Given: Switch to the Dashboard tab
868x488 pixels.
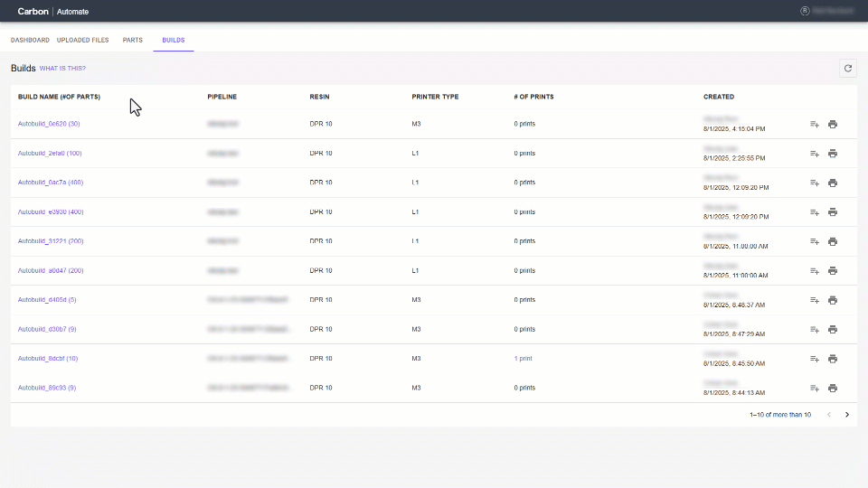Looking at the screenshot, I should [30, 40].
